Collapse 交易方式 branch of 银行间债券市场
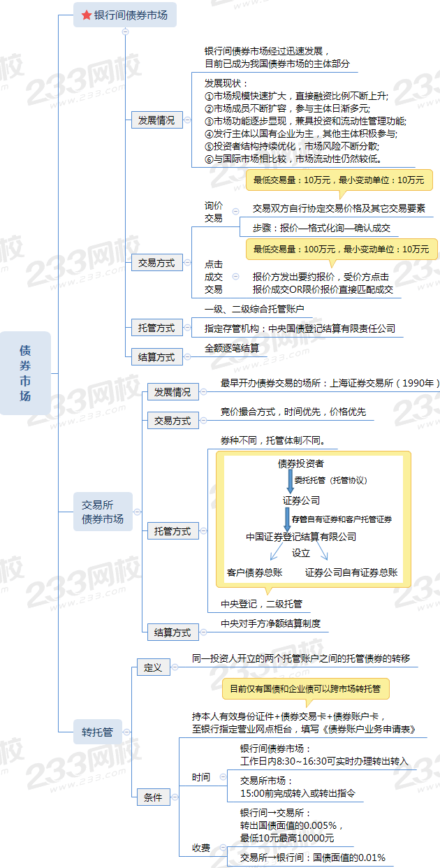Viewport: 440px width, 868px height. (187, 263)
